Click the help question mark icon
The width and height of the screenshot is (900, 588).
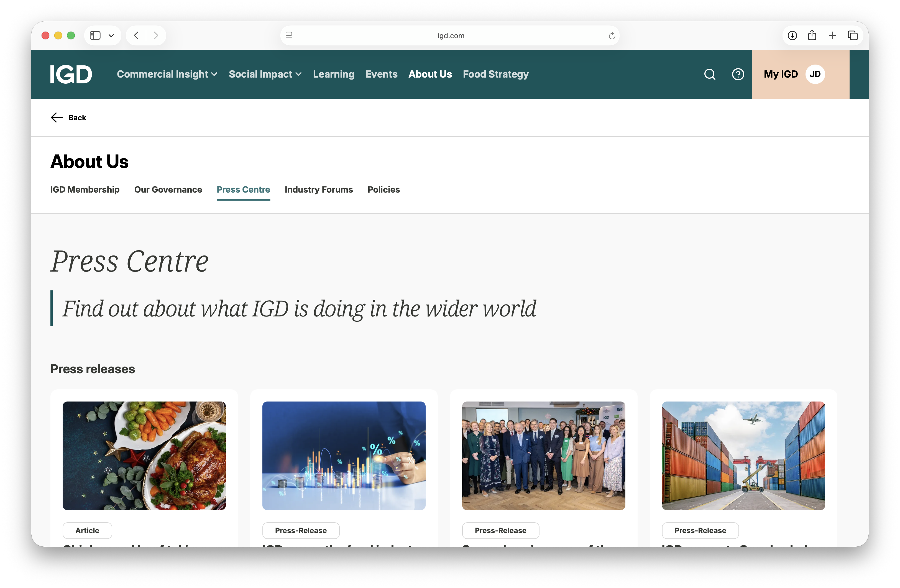(738, 74)
